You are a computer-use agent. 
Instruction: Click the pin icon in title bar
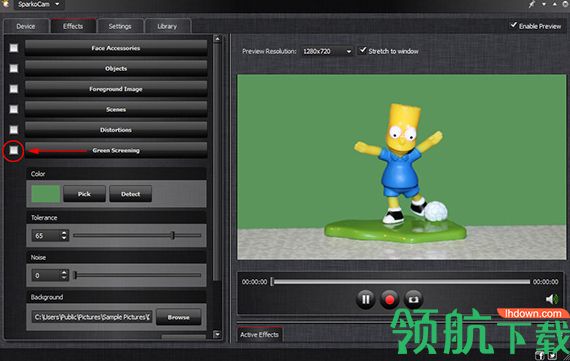click(x=532, y=4)
